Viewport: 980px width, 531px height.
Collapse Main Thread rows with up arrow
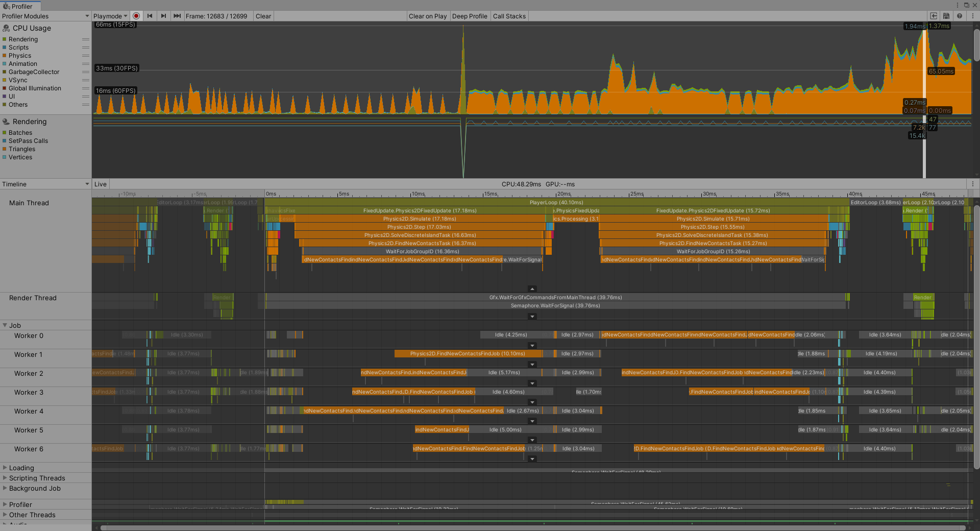point(532,288)
